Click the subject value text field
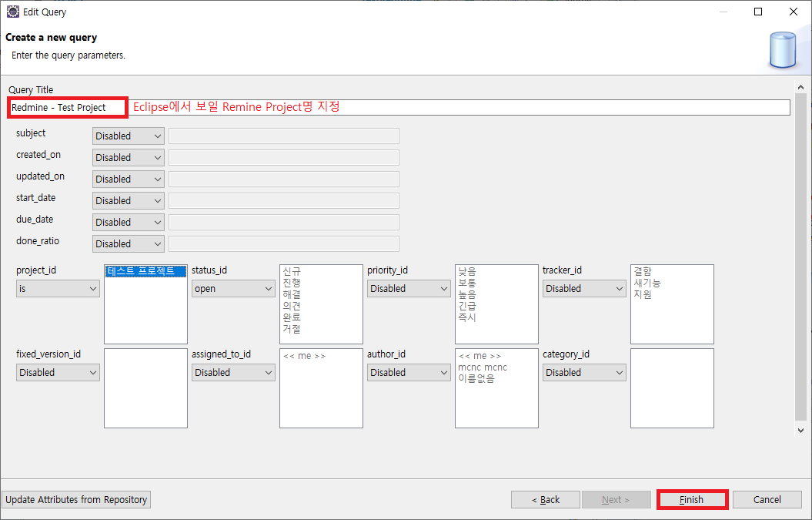812x520 pixels. (x=284, y=136)
